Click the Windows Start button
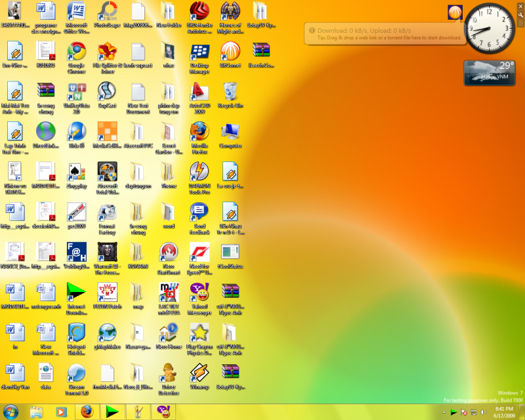This screenshot has height=420, width=525. (x=11, y=411)
